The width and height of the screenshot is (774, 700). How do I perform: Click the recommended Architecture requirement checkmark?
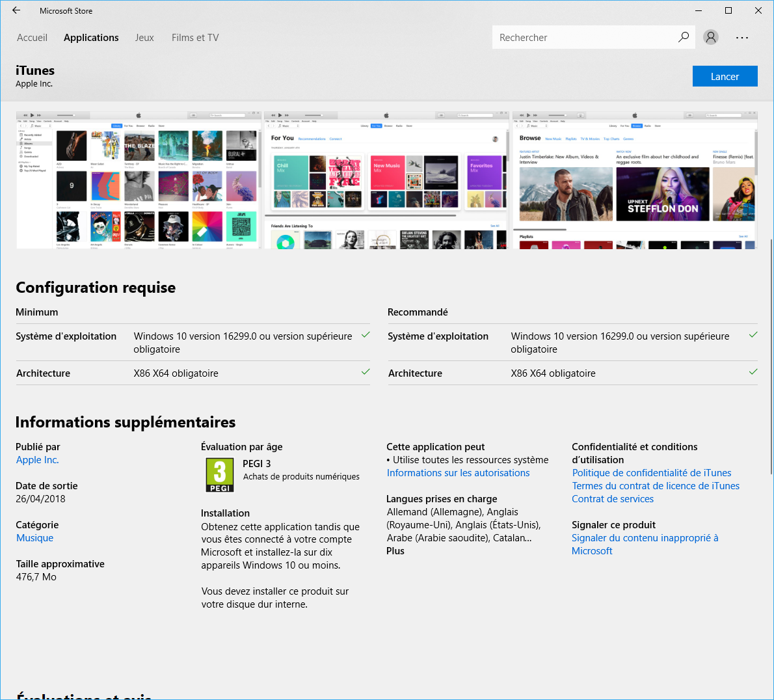753,371
